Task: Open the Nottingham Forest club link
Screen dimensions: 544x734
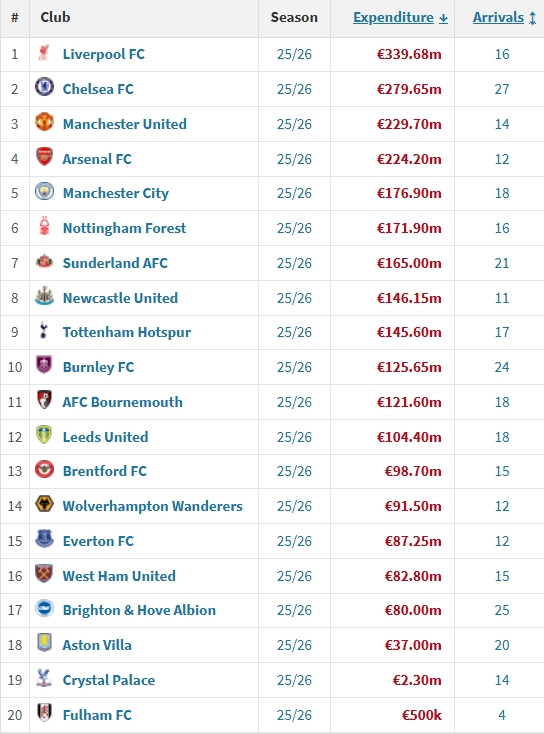Action: click(124, 228)
